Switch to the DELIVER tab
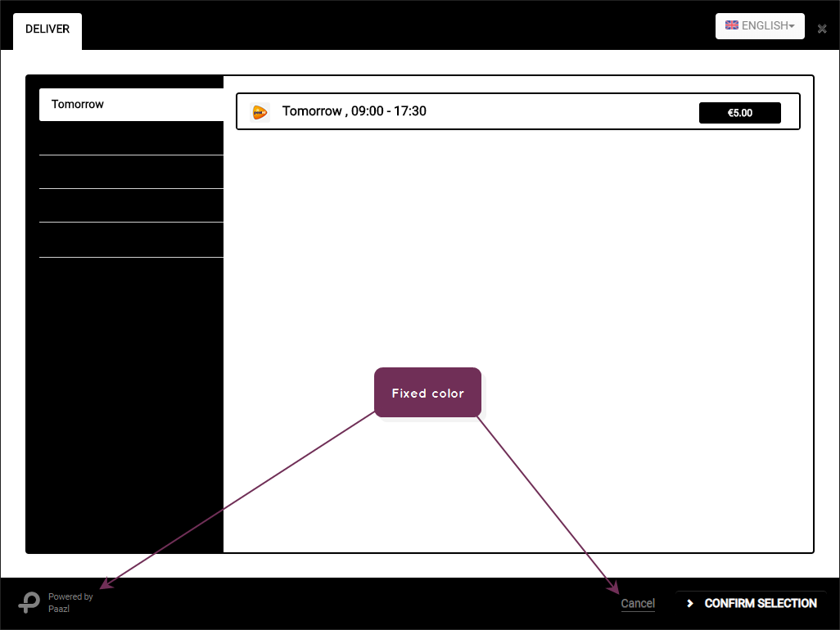 click(47, 30)
